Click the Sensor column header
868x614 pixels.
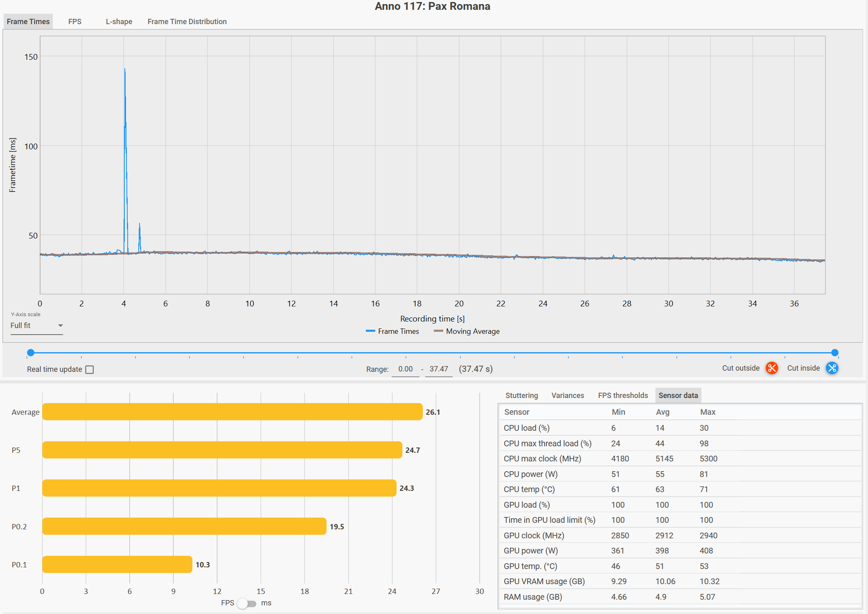click(516, 412)
